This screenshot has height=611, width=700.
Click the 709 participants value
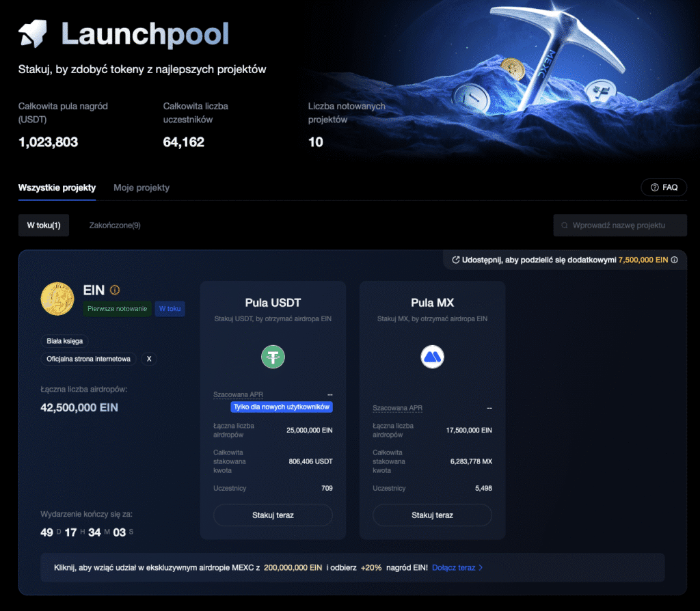pos(327,488)
